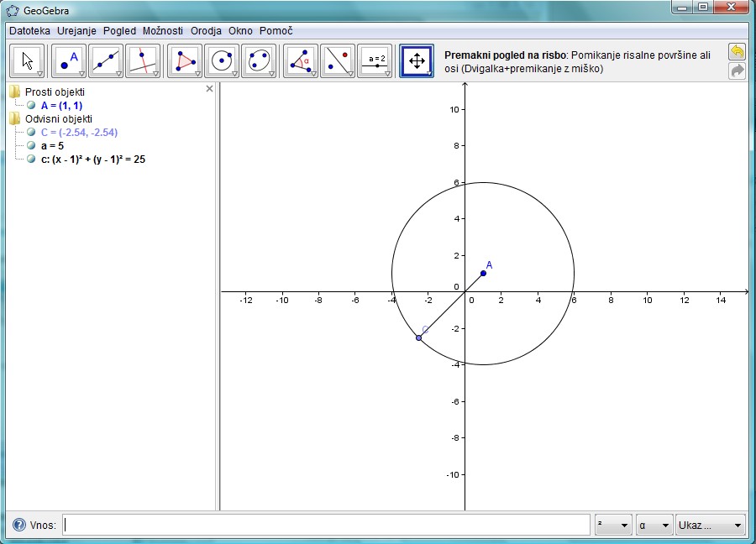Open the α Greek symbols dropdown

pos(655,526)
